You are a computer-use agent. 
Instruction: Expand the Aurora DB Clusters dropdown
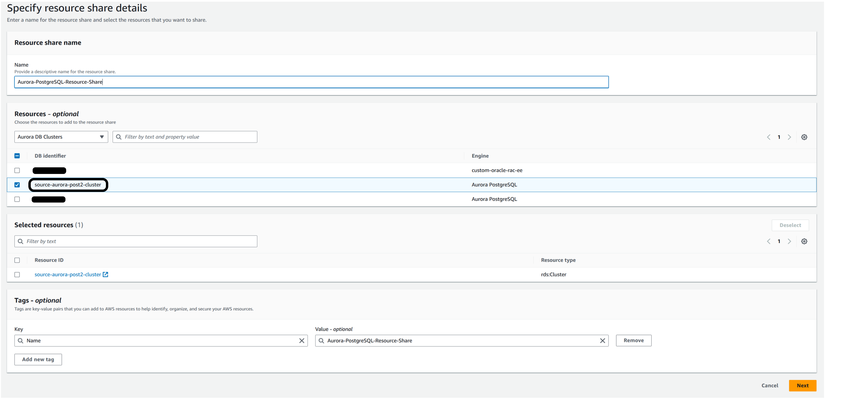pyautogui.click(x=61, y=137)
